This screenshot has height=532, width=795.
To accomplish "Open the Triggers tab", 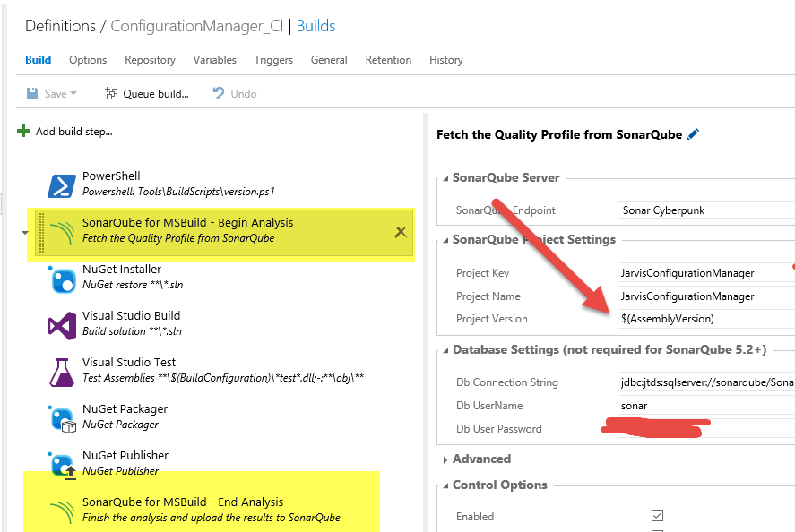I will [273, 60].
